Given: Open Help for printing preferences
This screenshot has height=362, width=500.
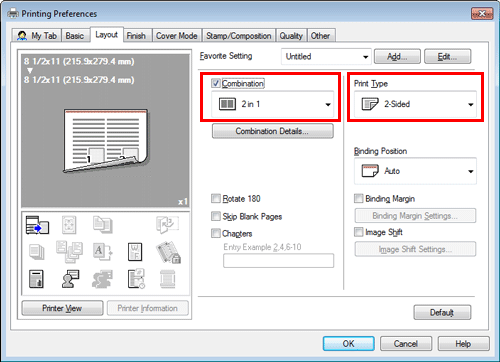Looking at the screenshot, I should pos(463,344).
